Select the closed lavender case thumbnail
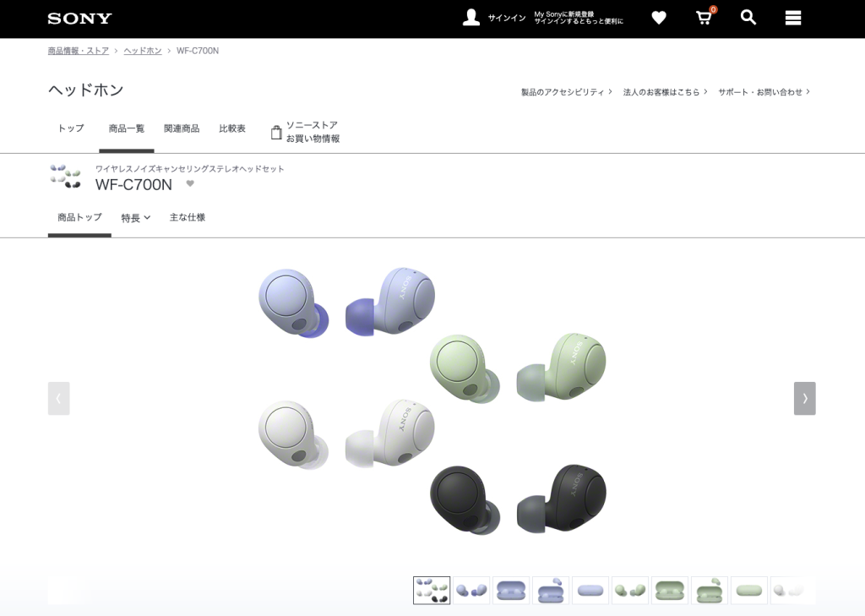The image size is (865, 616). point(511,590)
